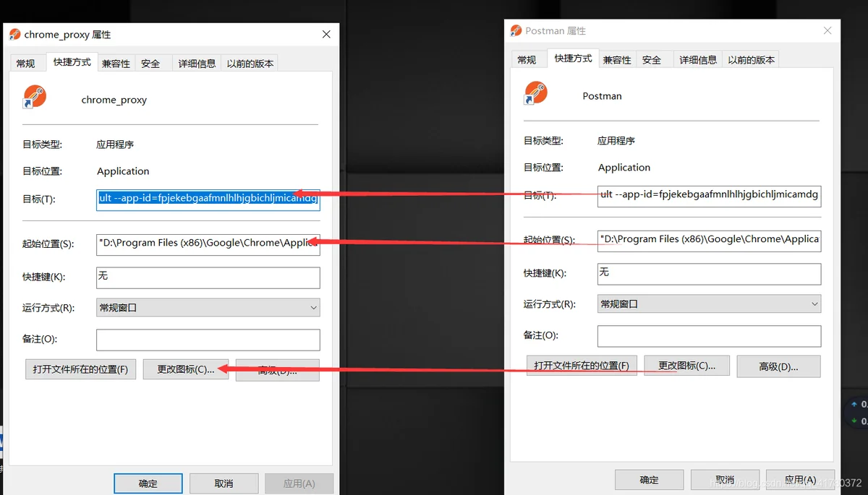Show 详细信息 tab in chrome_proxy window

click(x=197, y=64)
